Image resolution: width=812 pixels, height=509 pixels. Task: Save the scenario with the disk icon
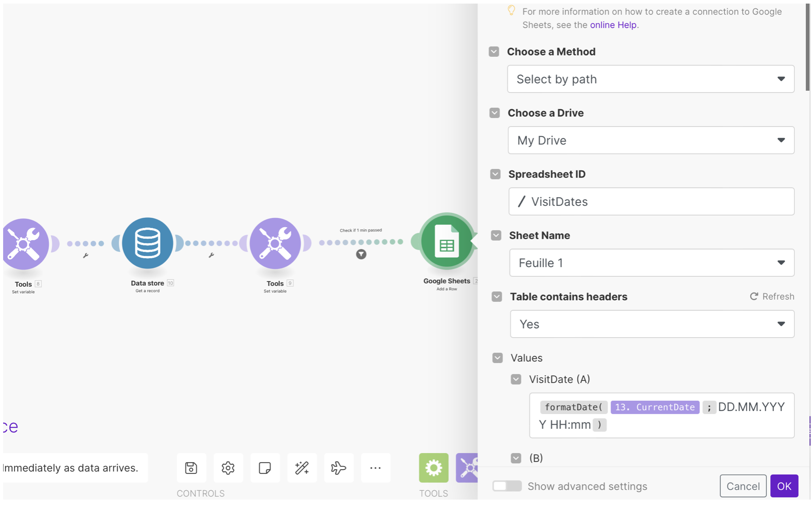tap(191, 468)
